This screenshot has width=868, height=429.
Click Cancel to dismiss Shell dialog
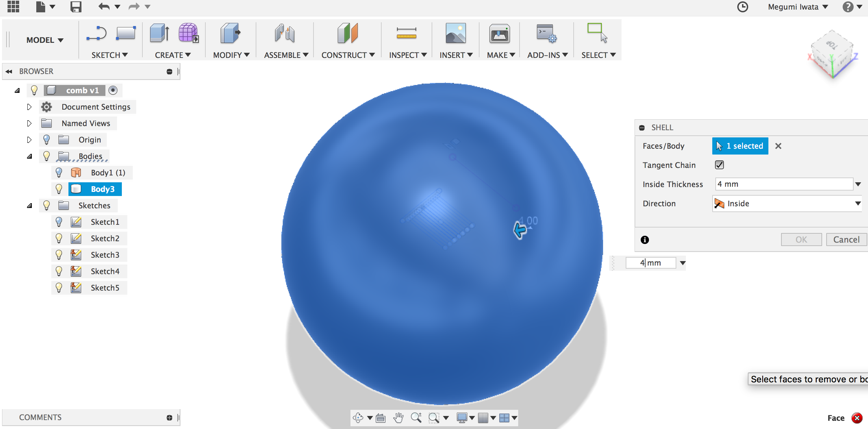(846, 240)
